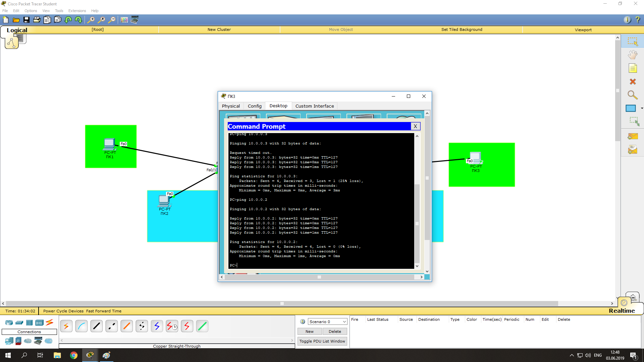This screenshot has width=644, height=362.
Task: Choose the Inspect magnifier tool
Action: [x=633, y=95]
